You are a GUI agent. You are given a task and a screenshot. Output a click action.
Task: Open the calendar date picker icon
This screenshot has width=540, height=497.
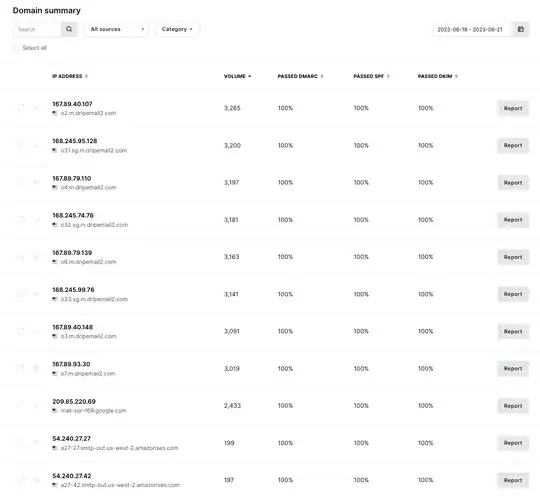pyautogui.click(x=521, y=29)
